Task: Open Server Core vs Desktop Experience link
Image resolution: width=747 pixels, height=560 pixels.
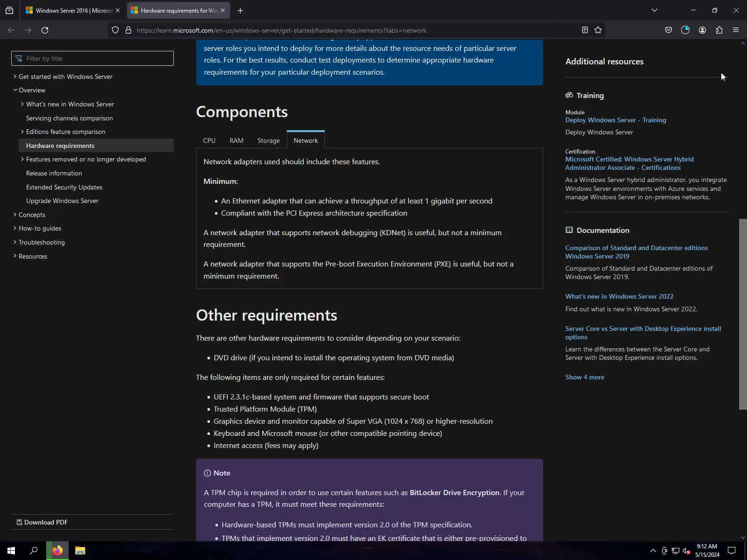Action: tap(643, 333)
